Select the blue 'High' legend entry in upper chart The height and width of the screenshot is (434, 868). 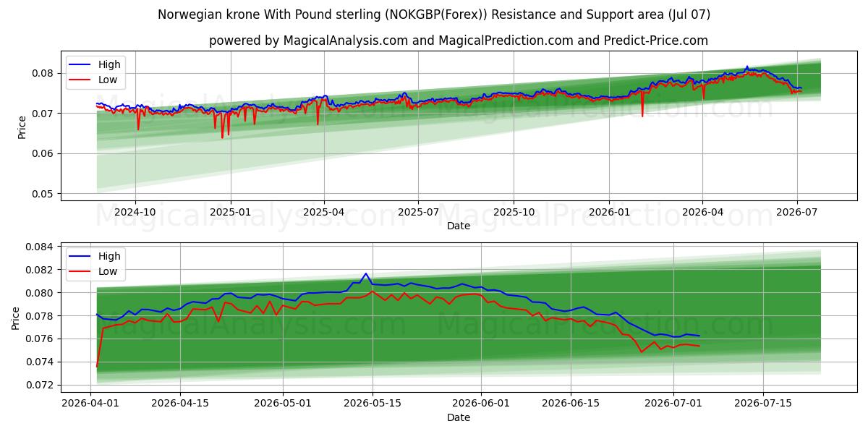(95, 64)
